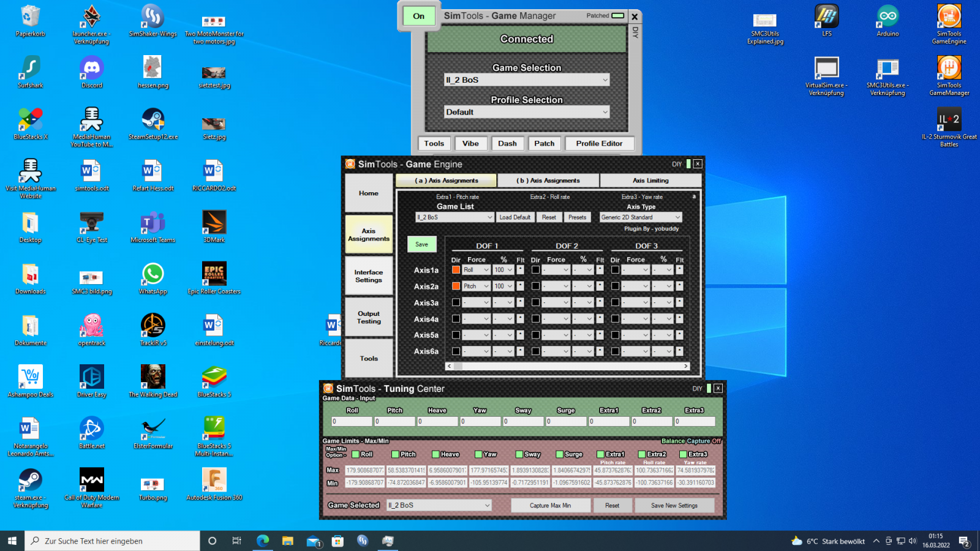Open Call of Duty Modern Warfare icon
The width and height of the screenshot is (980, 551).
(x=92, y=488)
